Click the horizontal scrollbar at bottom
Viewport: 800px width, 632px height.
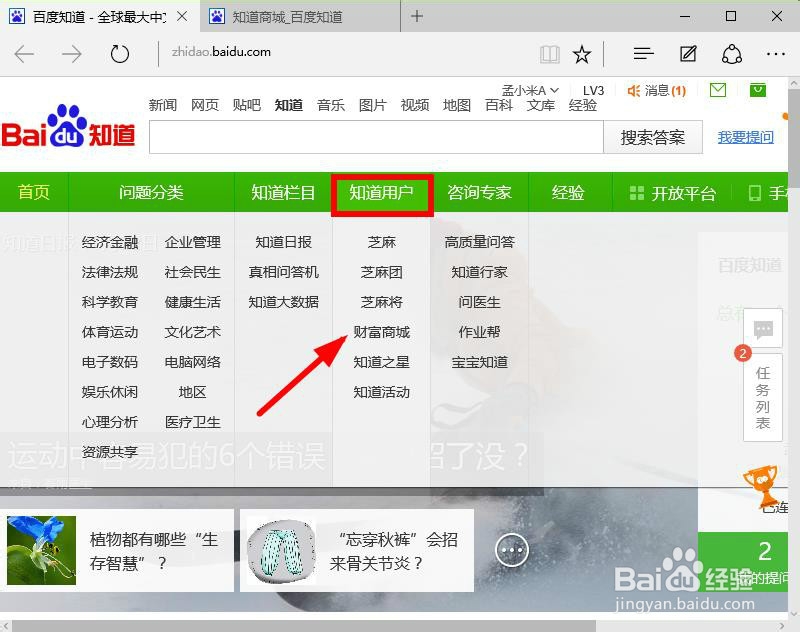pyautogui.click(x=304, y=626)
